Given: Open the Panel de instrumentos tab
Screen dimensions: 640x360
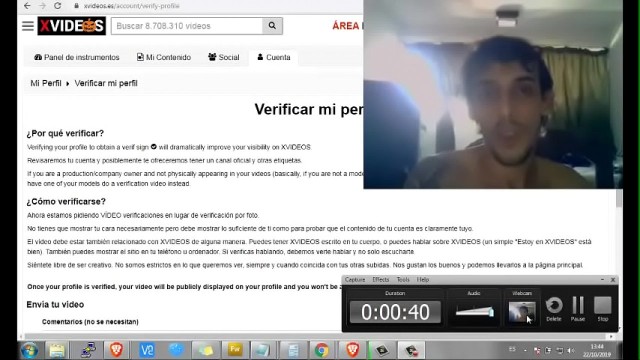Looking at the screenshot, I should coord(77,57).
